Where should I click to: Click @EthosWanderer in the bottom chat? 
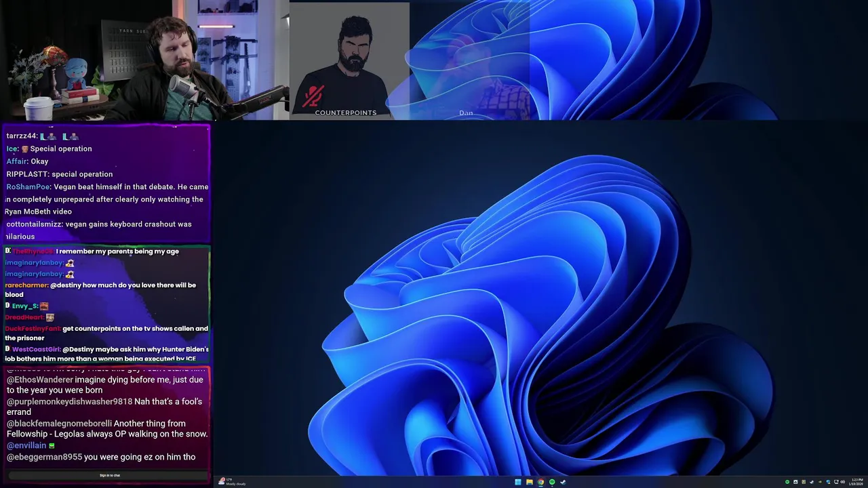coord(40,380)
